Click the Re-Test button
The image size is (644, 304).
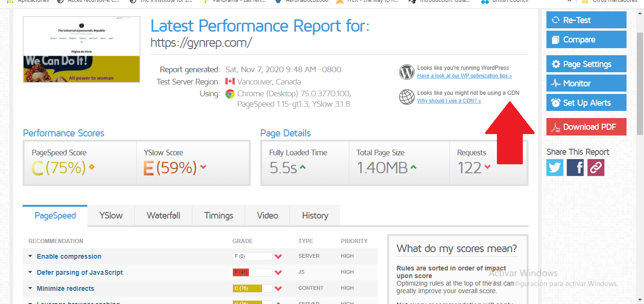(x=586, y=20)
